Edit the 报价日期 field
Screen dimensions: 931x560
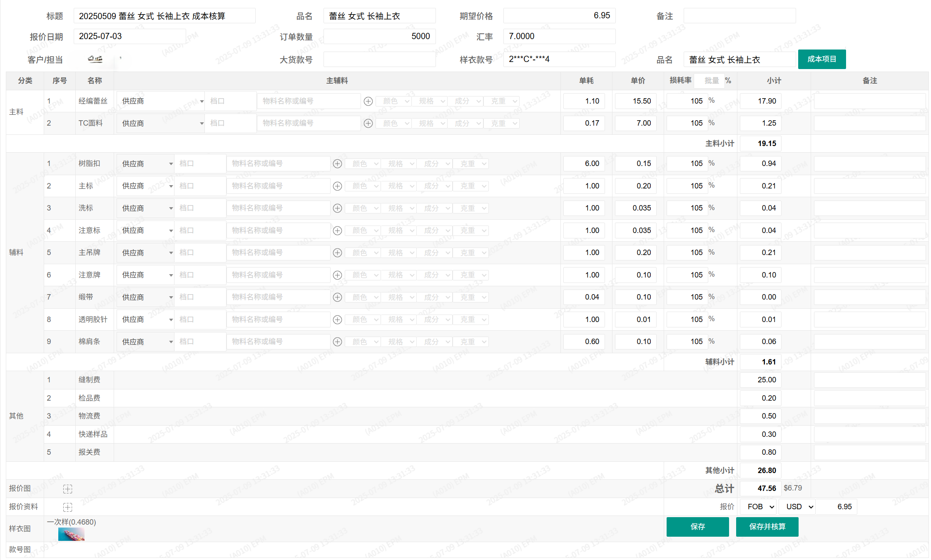tap(129, 36)
